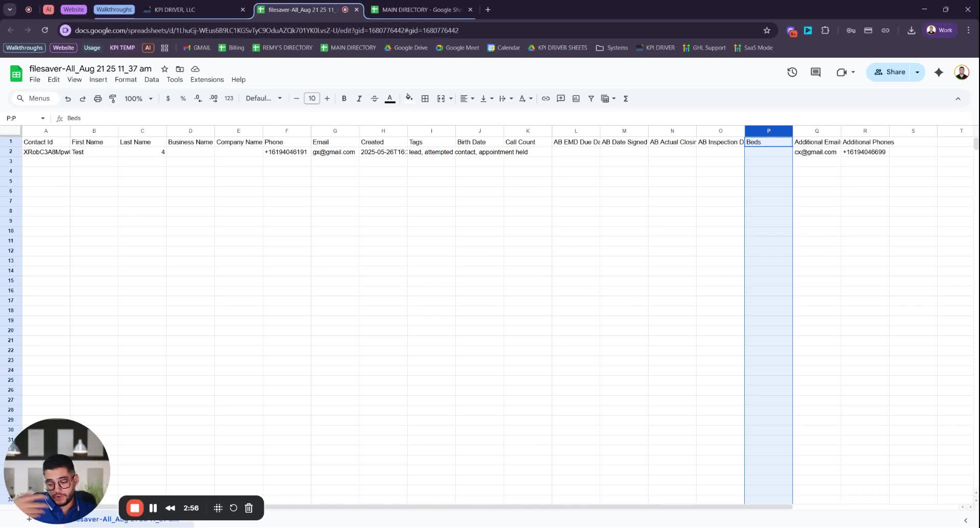View the cloud save status
980x528 pixels.
tap(195, 69)
